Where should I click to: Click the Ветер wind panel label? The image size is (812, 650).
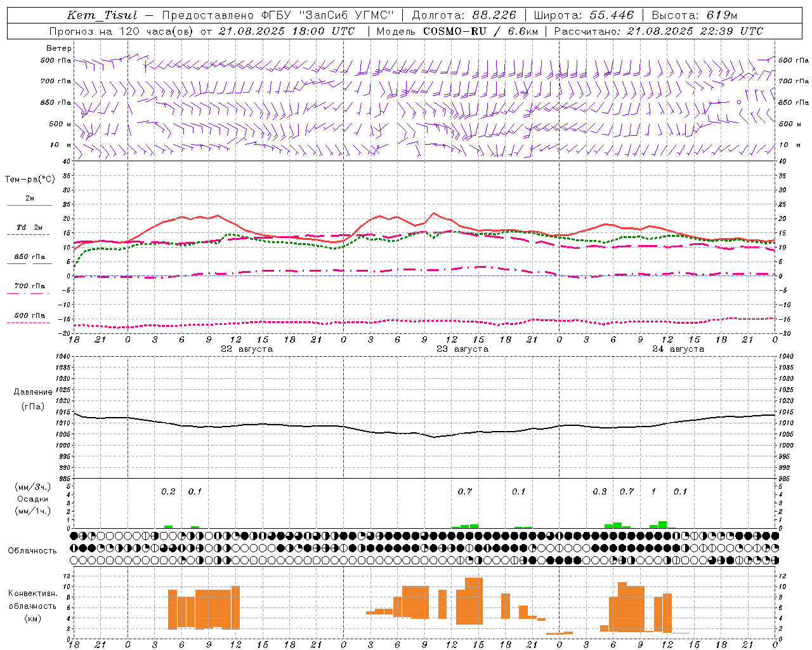tap(58, 48)
